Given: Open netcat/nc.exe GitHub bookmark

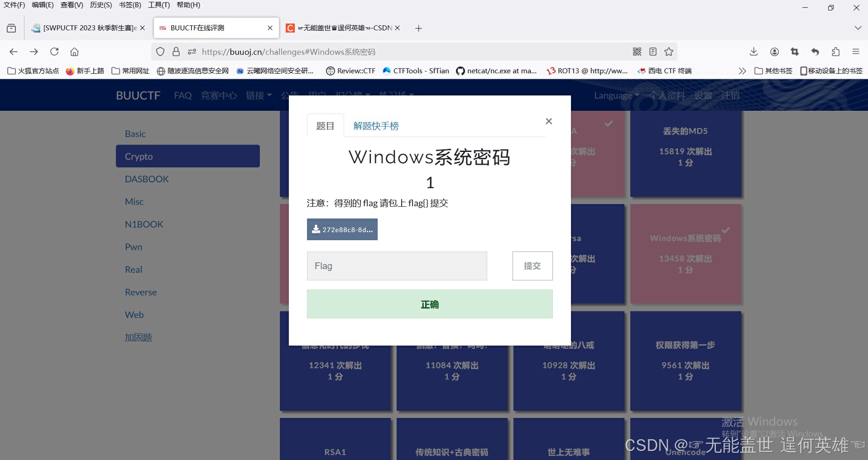Looking at the screenshot, I should coord(496,71).
